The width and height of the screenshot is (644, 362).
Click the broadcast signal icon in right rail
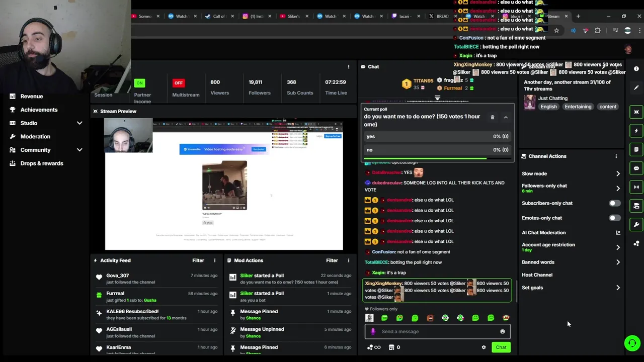coord(636,187)
